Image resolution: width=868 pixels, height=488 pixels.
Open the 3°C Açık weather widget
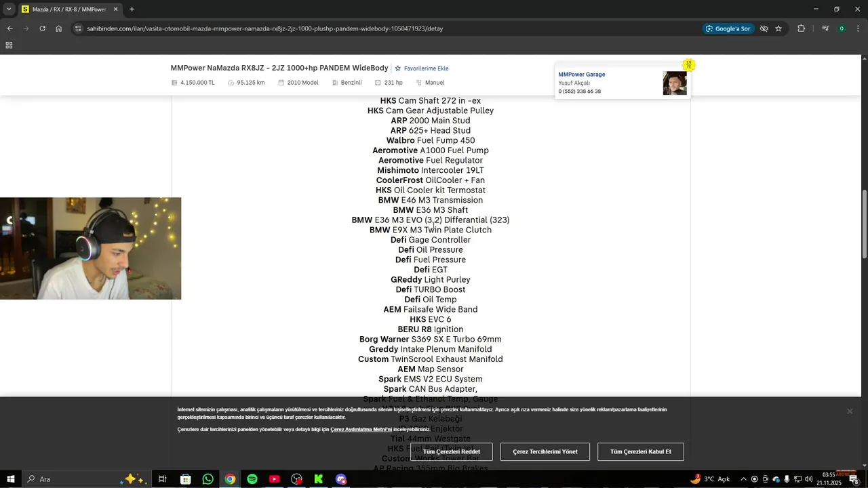point(710,479)
